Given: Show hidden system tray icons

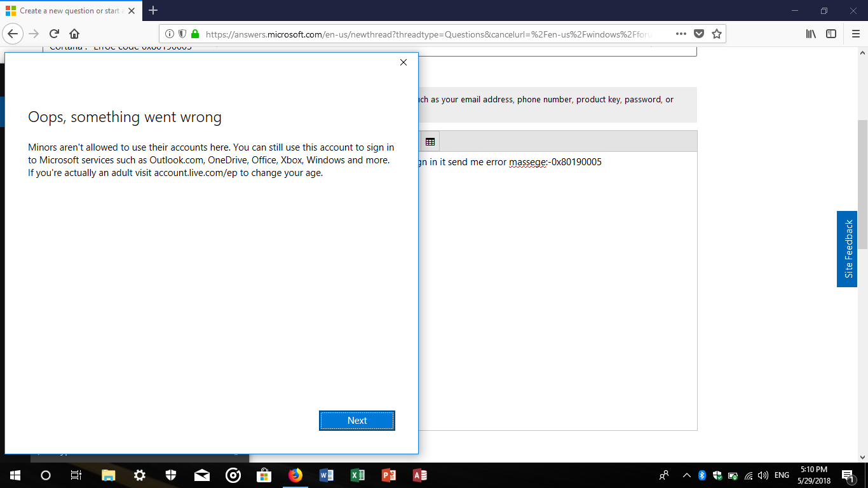Looking at the screenshot, I should (x=687, y=475).
